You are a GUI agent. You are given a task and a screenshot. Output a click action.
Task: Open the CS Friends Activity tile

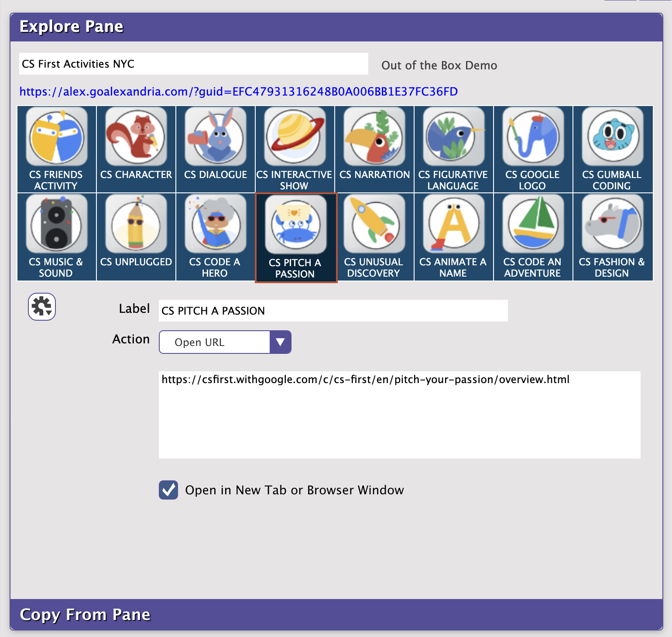click(x=57, y=149)
